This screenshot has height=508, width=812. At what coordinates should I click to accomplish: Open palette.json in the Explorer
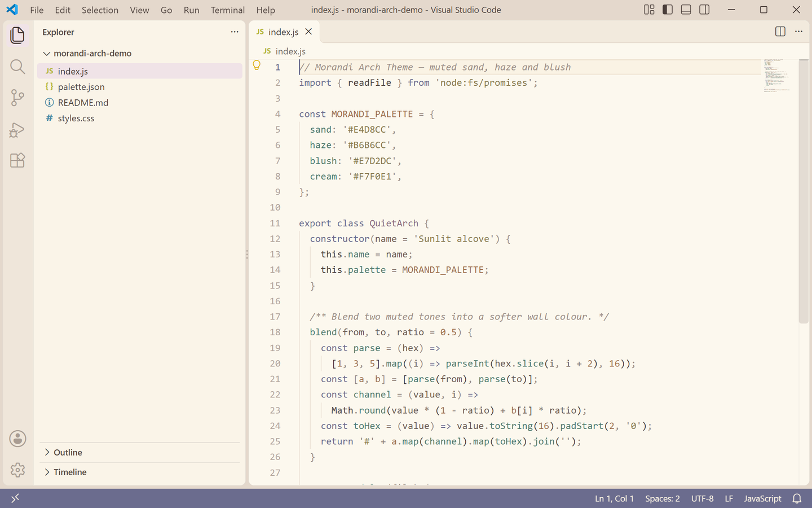(140, 87)
